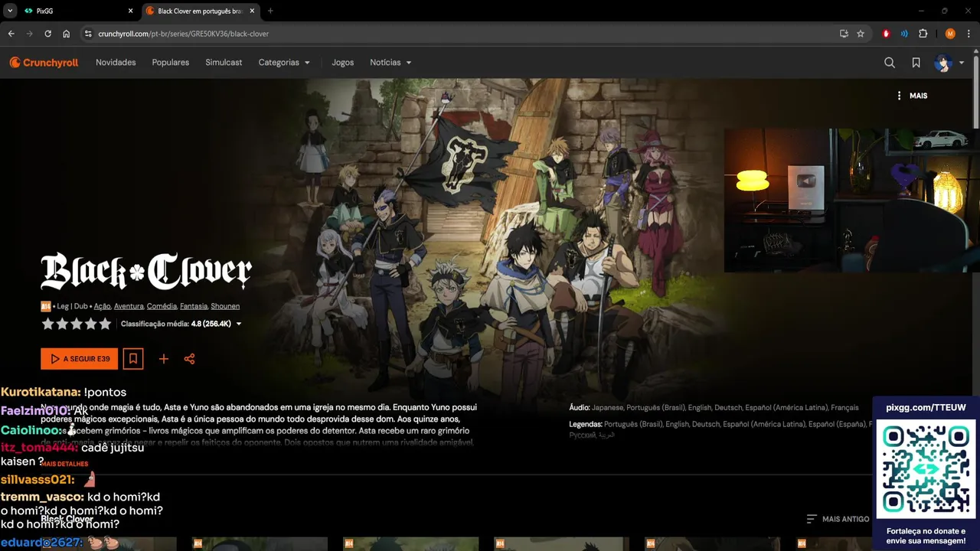Expand MAIS DETALHES description
Image resolution: width=980 pixels, height=551 pixels.
tap(64, 464)
